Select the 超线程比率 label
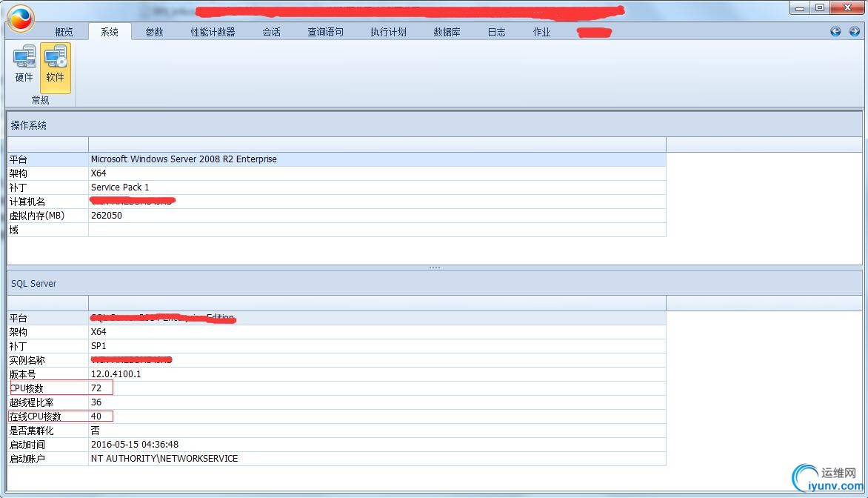Image resolution: width=868 pixels, height=498 pixels. [x=32, y=402]
